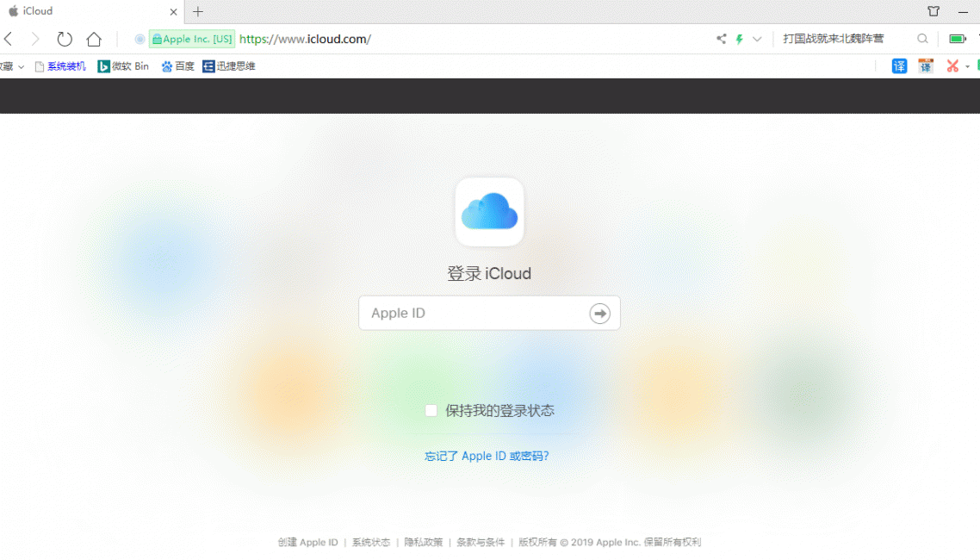Screen dimensions: 980x560
Task: Click the share icon in address bar
Action: [722, 39]
